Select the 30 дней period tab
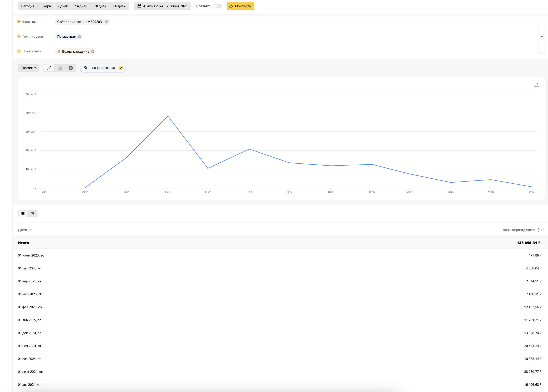This screenshot has height=392, width=548. pyautogui.click(x=100, y=6)
